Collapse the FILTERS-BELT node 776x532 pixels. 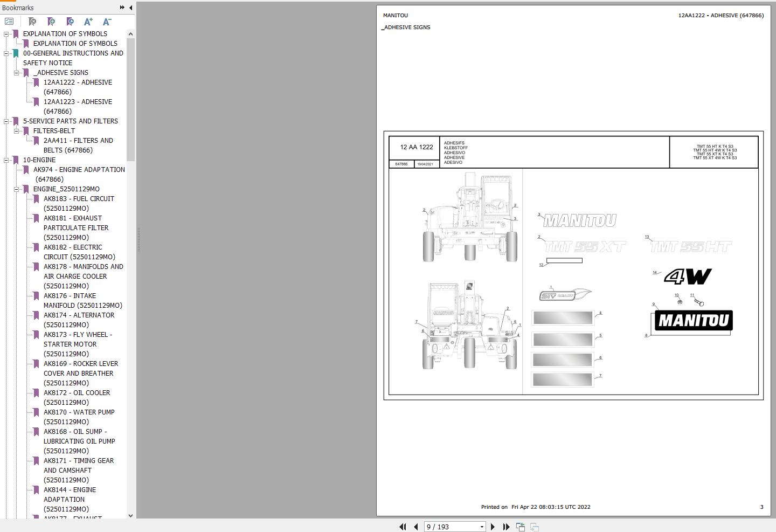click(x=17, y=131)
